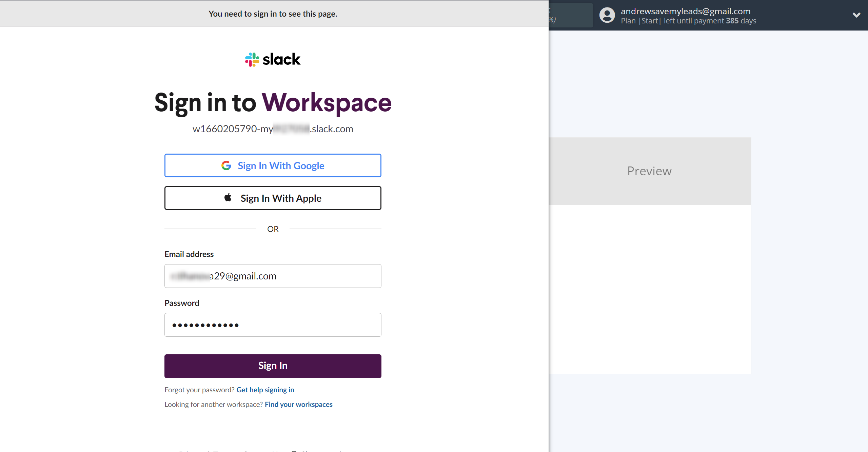Expand the account dropdown chevron

(856, 15)
